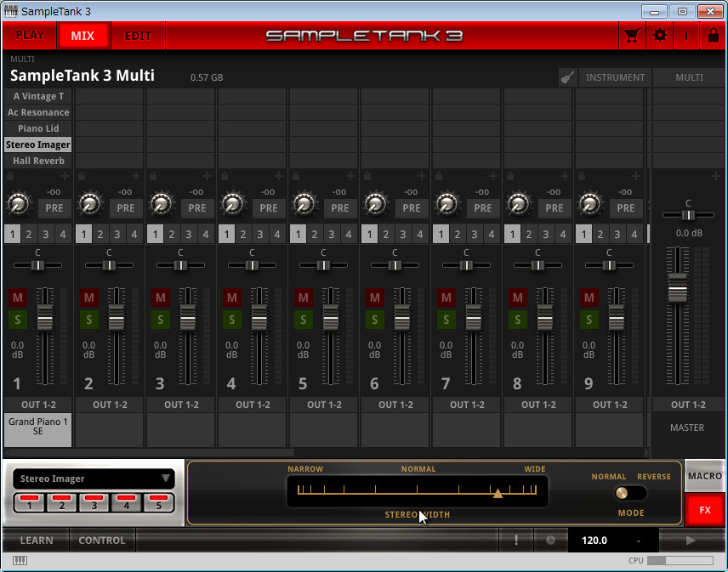The image size is (728, 572).
Task: Select the Piano Lid insert effect
Action: coord(38,128)
